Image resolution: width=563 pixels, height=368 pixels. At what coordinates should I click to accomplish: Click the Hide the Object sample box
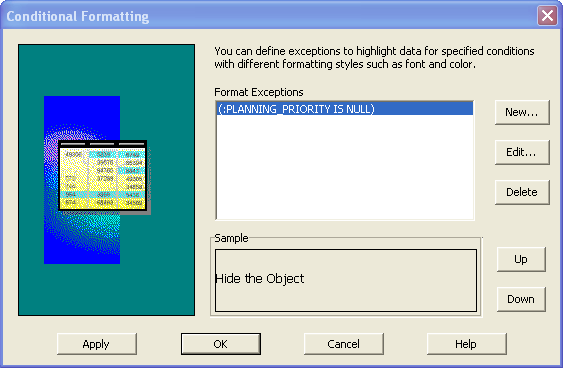click(346, 280)
